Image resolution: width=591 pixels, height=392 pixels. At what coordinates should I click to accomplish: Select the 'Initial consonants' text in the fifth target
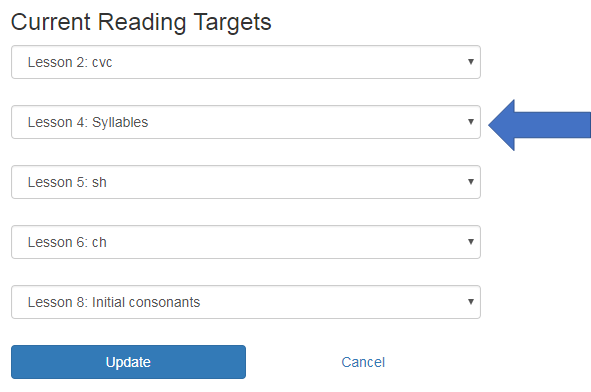tap(146, 302)
